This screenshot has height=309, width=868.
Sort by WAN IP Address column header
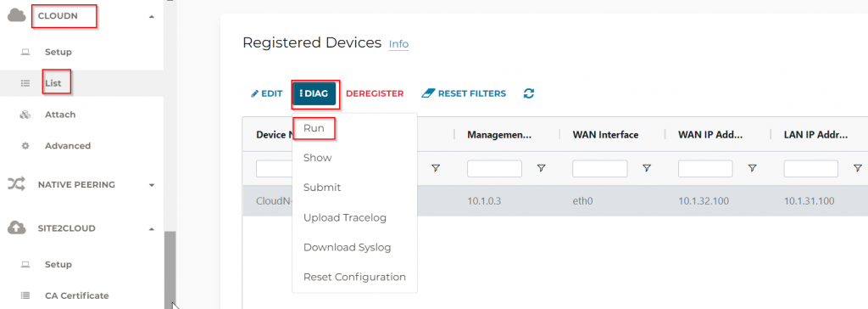click(710, 135)
